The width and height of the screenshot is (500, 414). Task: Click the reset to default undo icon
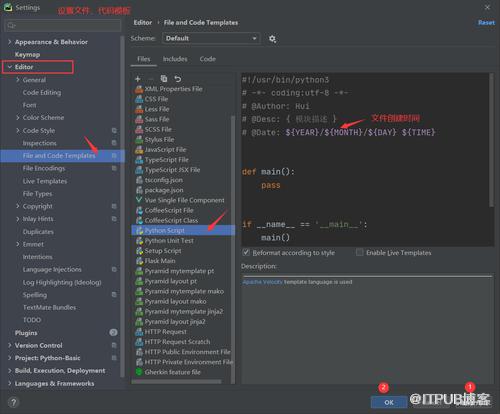pos(178,79)
